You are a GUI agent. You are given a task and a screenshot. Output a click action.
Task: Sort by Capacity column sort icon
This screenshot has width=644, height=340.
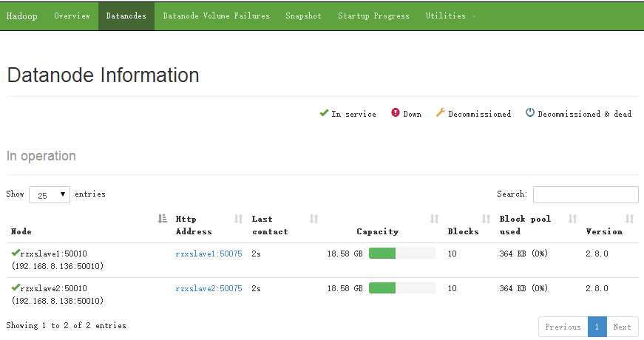point(434,219)
